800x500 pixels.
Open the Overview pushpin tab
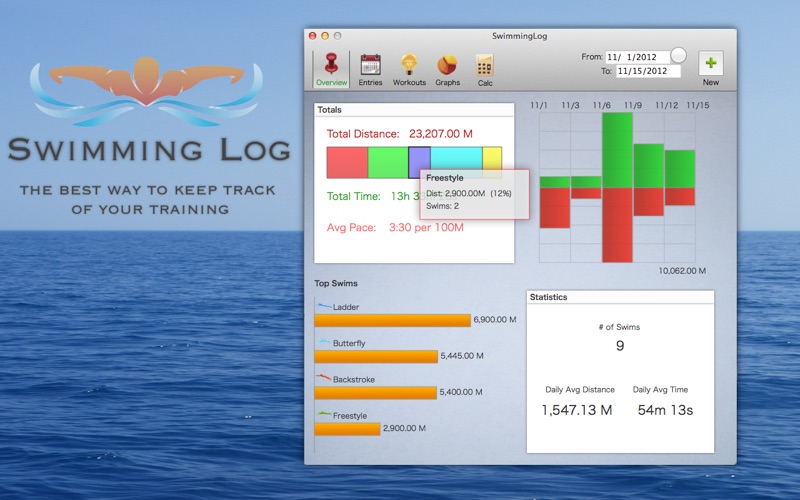click(x=331, y=69)
